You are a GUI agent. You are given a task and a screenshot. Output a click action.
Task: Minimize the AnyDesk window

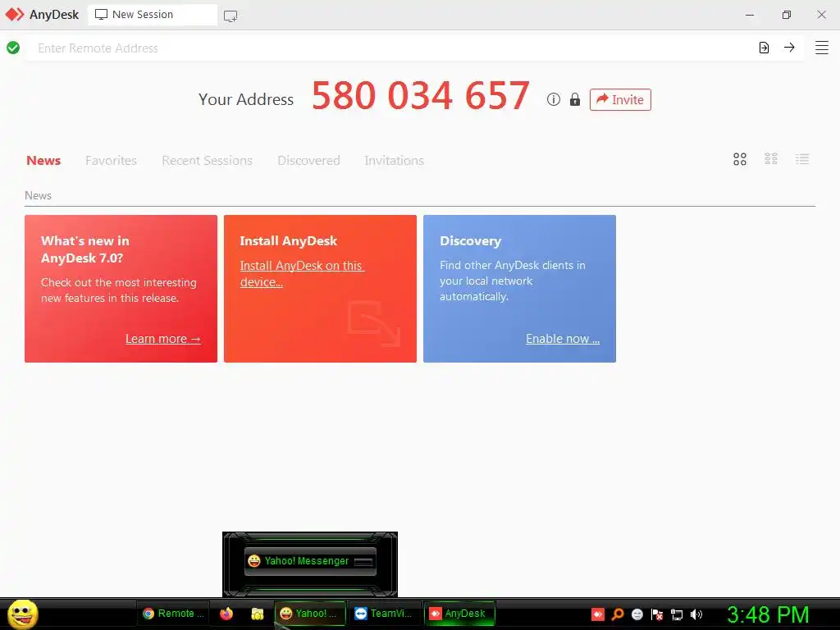click(x=750, y=15)
